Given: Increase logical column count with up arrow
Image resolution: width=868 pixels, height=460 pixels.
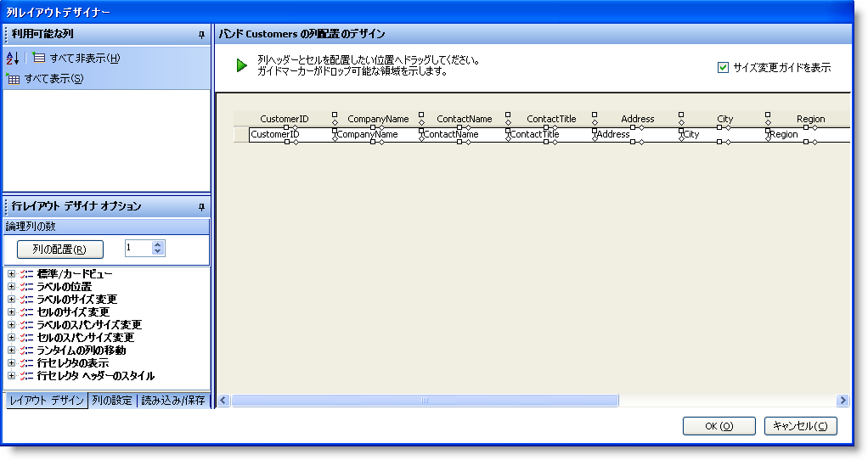Looking at the screenshot, I should pyautogui.click(x=158, y=244).
